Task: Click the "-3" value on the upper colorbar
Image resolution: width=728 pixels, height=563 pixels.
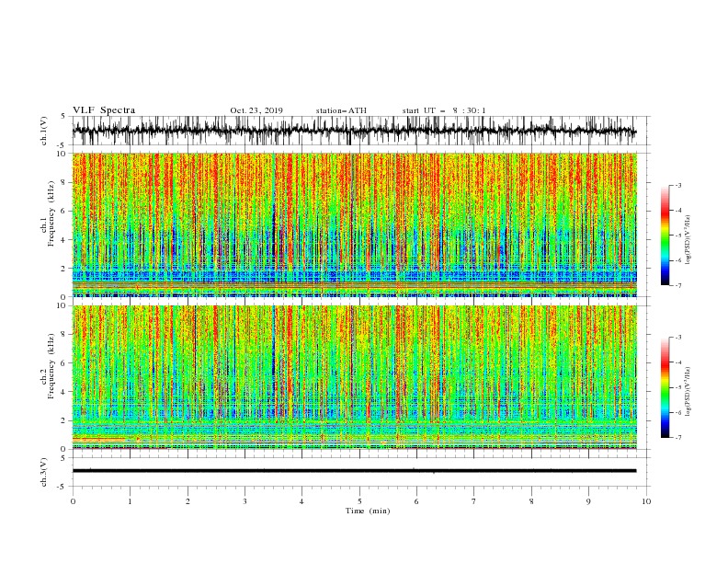Action: point(678,185)
